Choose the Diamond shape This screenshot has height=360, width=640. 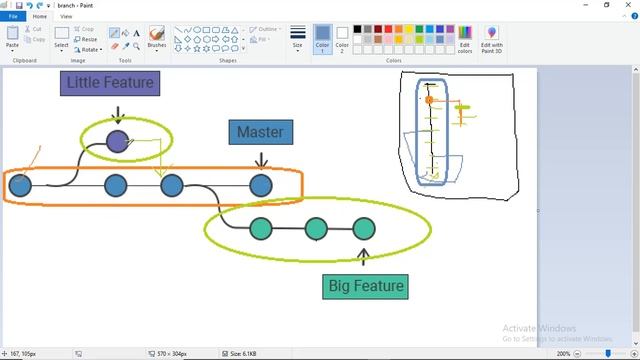pyautogui.click(x=188, y=39)
